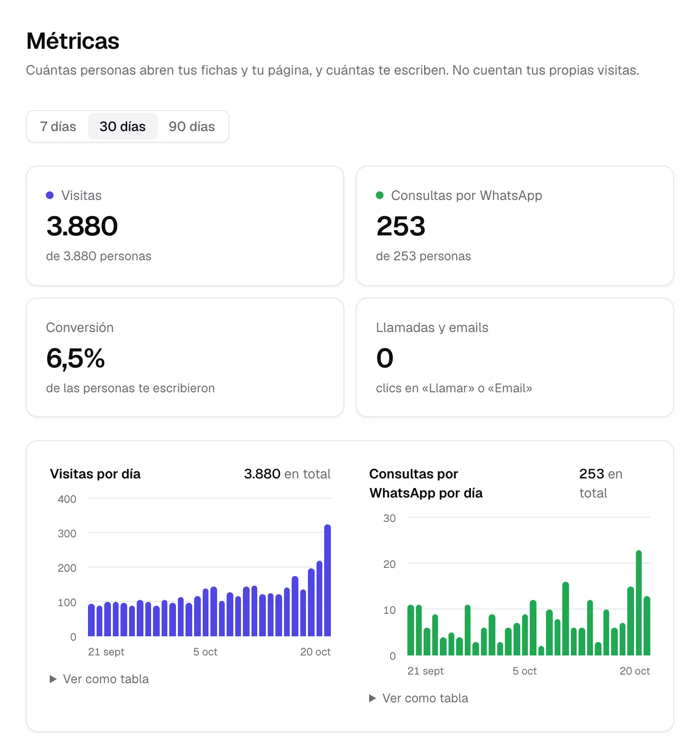
Task: Open the Consultas por WhatsApp 253 card
Action: 515,226
